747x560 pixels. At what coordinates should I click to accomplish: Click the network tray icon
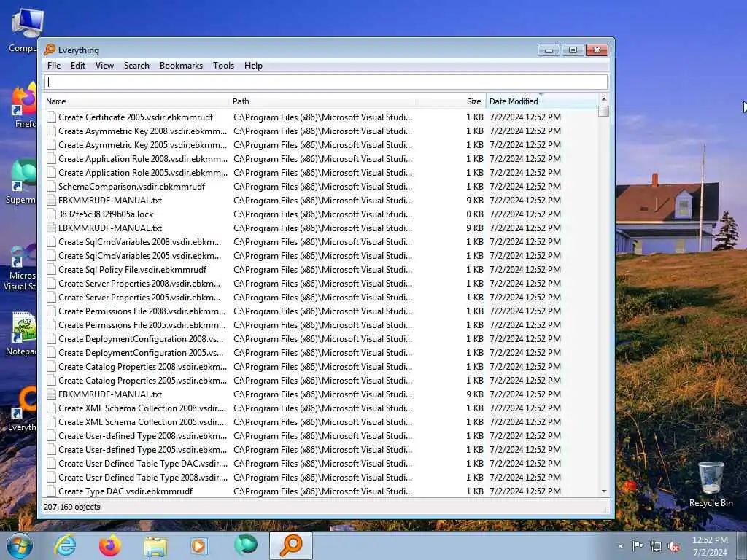point(656,547)
